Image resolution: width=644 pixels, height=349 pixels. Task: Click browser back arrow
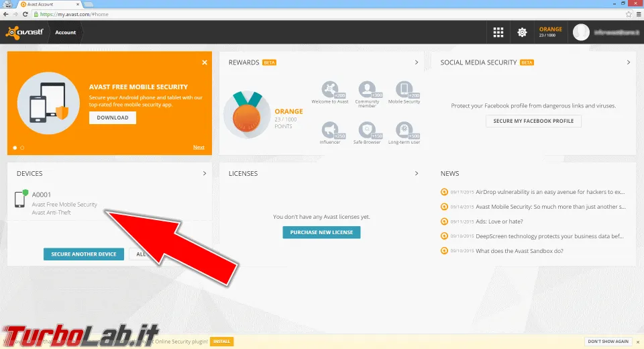point(6,14)
